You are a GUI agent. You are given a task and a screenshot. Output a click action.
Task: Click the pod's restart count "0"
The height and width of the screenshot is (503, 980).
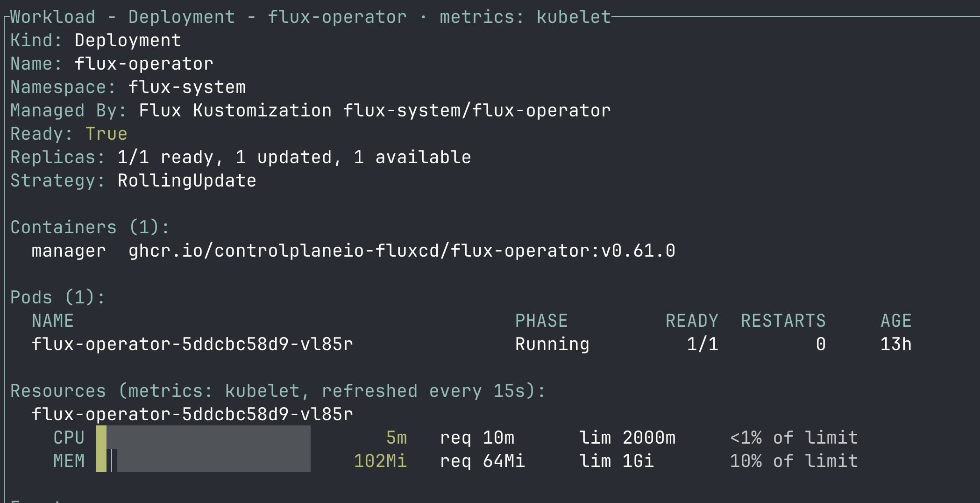pos(821,344)
